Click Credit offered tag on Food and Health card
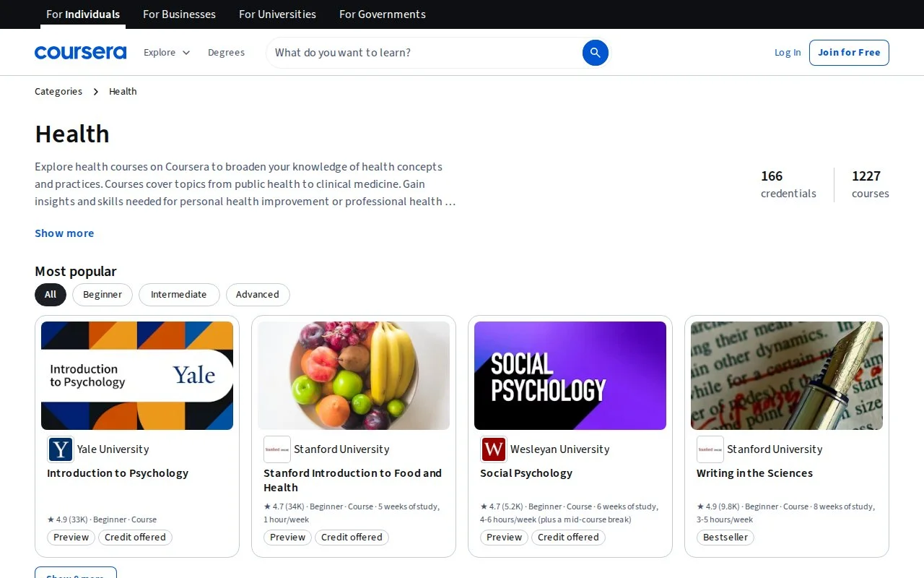Screen dimensions: 924x578 point(352,537)
